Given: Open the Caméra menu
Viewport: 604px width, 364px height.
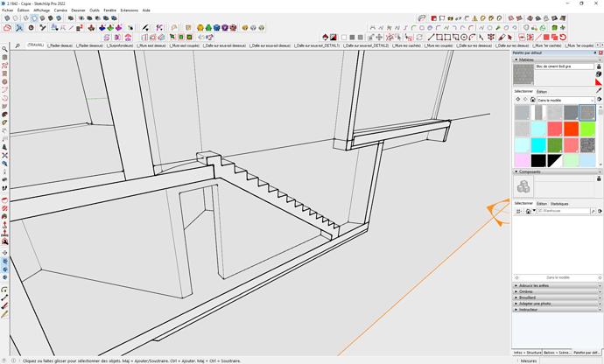Looking at the screenshot, I should click(60, 10).
